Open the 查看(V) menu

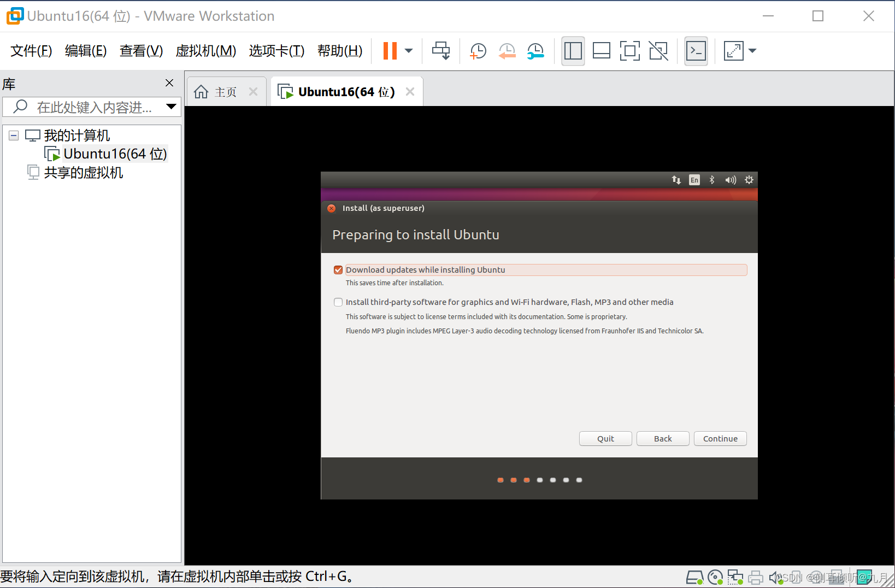click(142, 51)
